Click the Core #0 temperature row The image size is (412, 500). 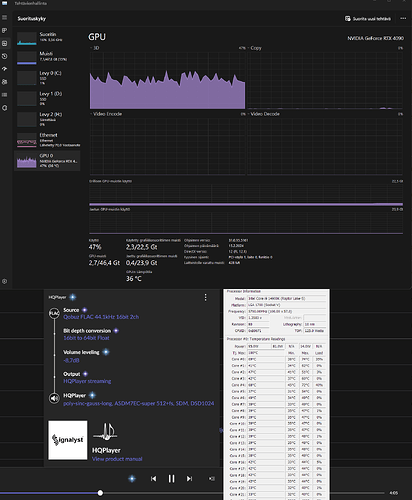coord(277,359)
